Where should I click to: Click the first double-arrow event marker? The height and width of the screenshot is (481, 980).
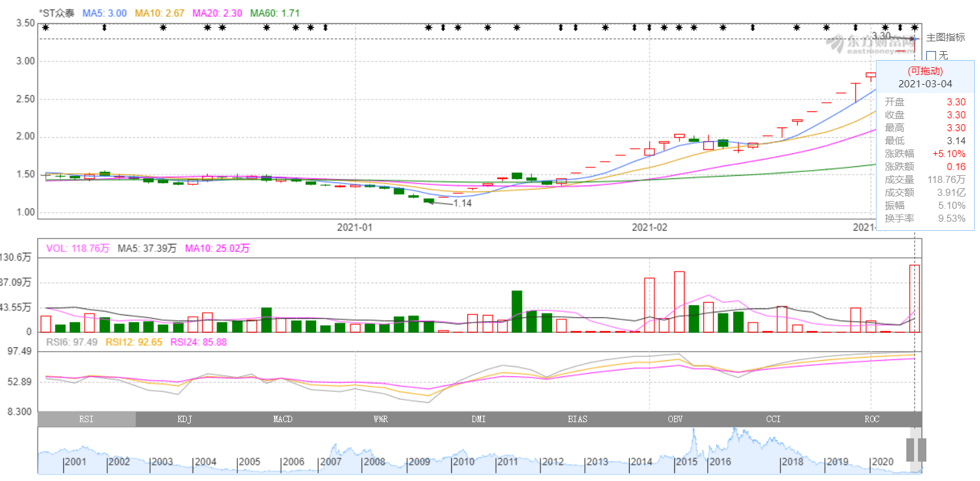coord(104,27)
